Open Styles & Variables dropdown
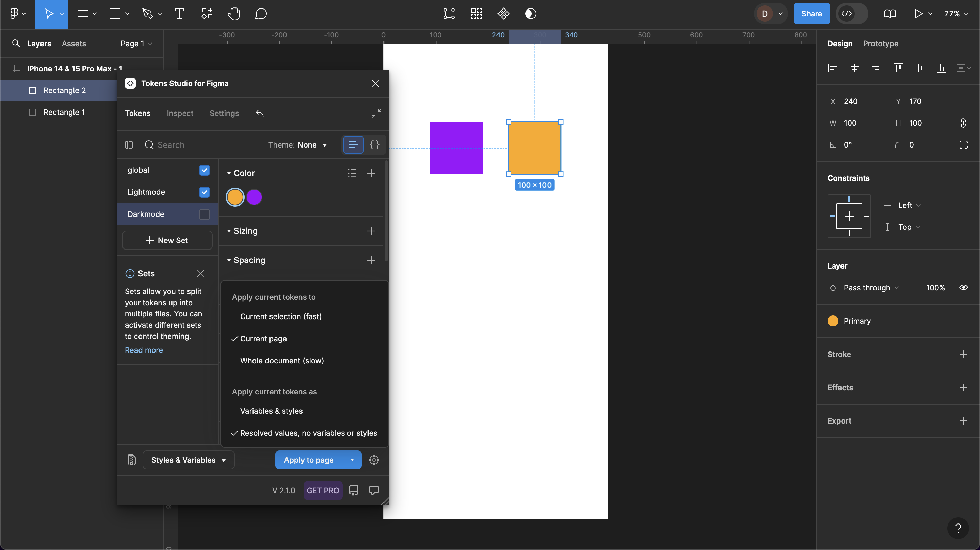 click(x=188, y=460)
